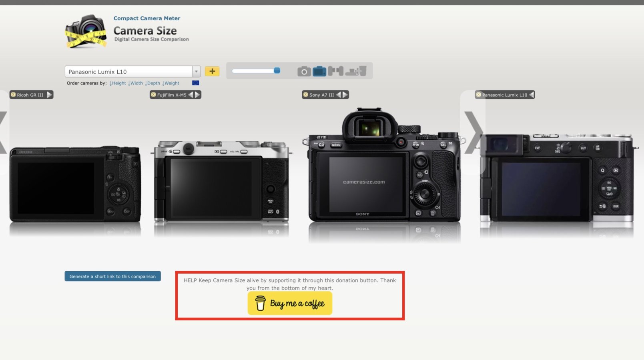Screen dimensions: 644x360
Task: Go to next cameras with large right chevron
Action: pos(473,133)
